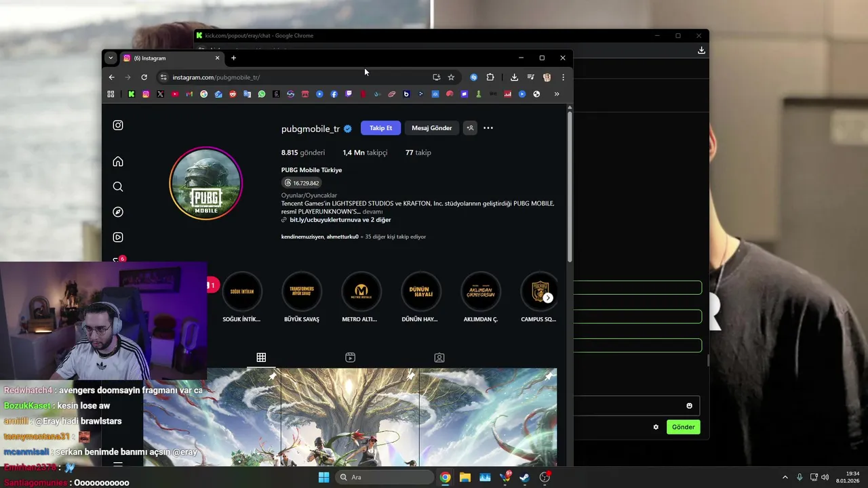
Task: Show next highlights with arrow chevron
Action: click(548, 298)
